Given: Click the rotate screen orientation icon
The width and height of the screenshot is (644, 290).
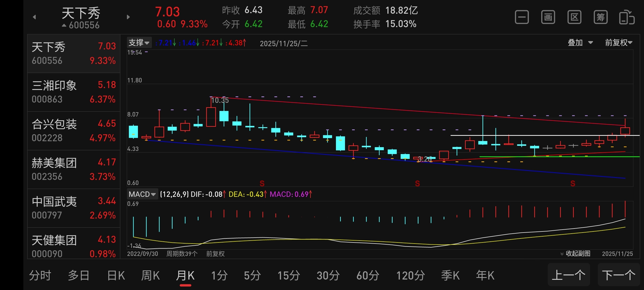Looking at the screenshot, I should [x=627, y=17].
